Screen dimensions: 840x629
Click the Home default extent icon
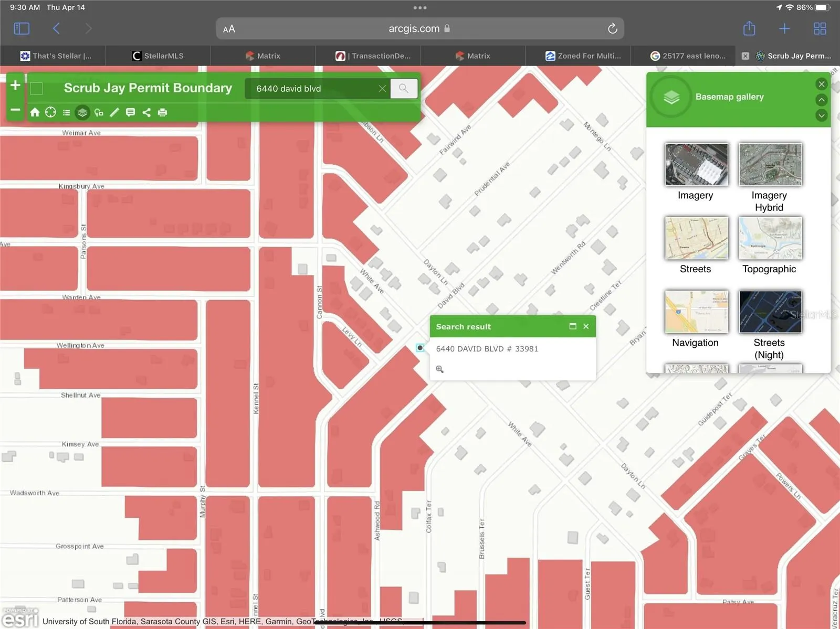pyautogui.click(x=35, y=112)
